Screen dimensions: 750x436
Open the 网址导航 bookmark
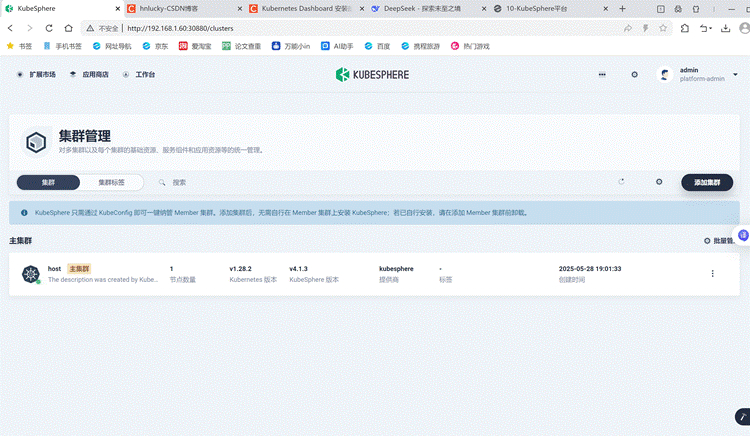click(x=112, y=46)
